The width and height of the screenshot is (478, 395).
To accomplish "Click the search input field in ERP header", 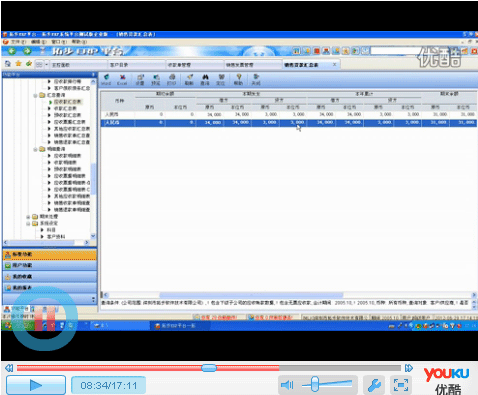I will coord(394,51).
